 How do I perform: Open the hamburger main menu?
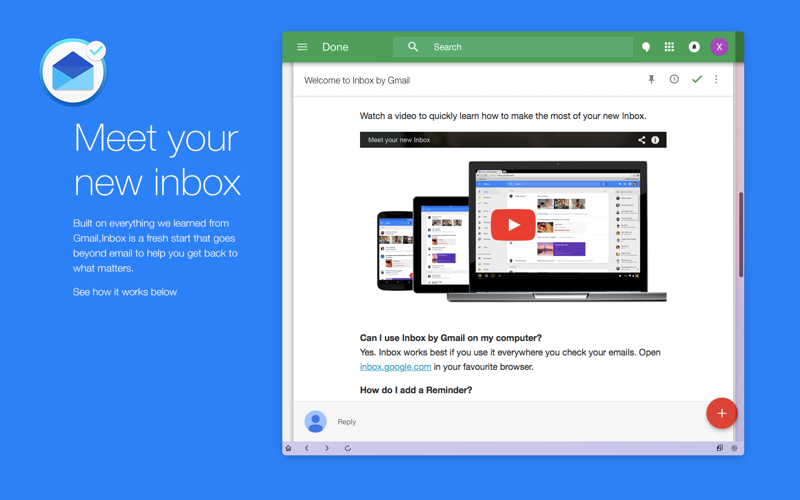(302, 47)
